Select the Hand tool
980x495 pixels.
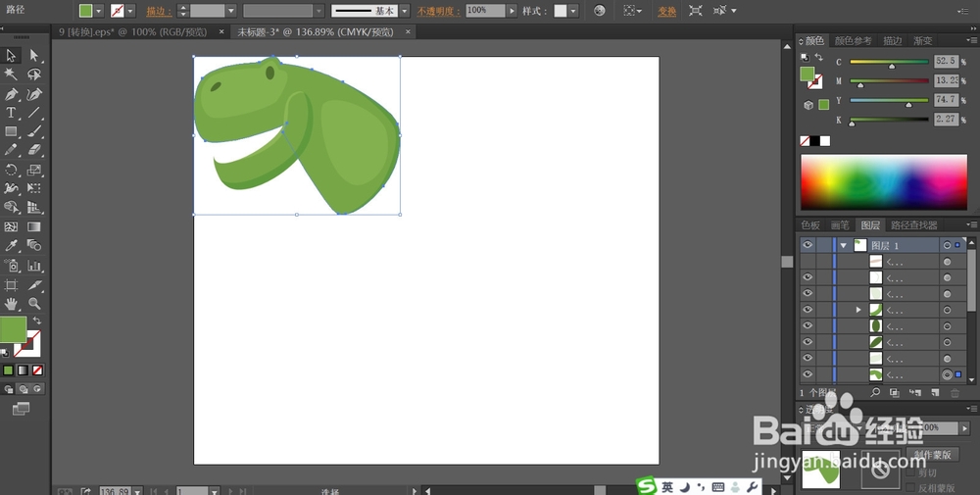(x=11, y=304)
